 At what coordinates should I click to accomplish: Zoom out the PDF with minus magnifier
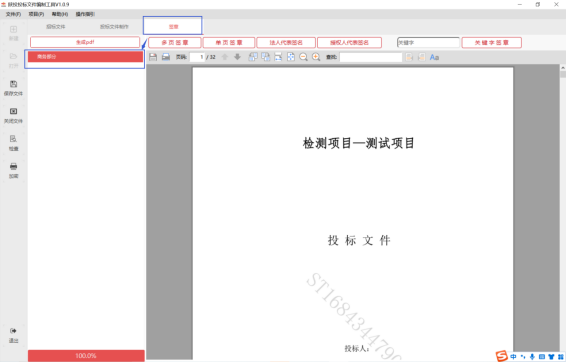coord(303,57)
